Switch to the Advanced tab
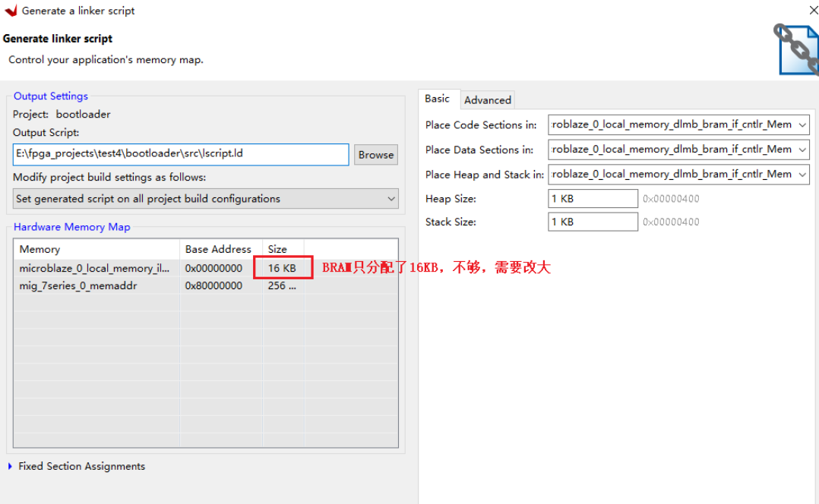Screen dimensions: 819x504 click(x=487, y=99)
